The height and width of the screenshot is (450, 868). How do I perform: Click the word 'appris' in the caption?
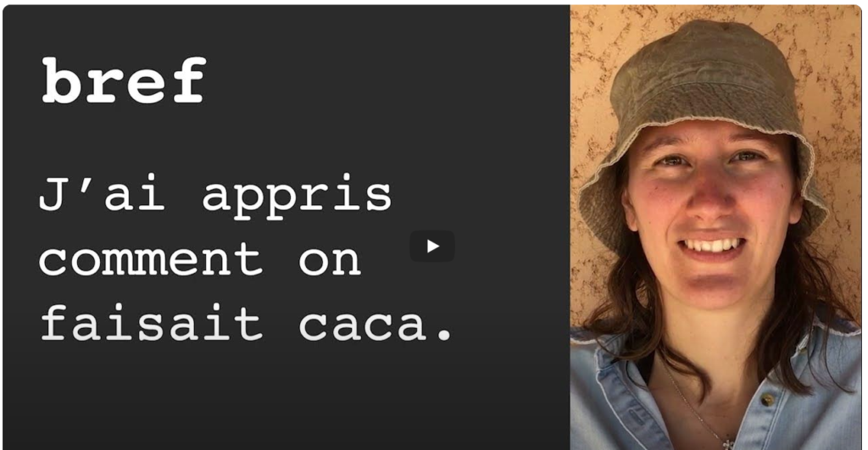[x=297, y=200]
